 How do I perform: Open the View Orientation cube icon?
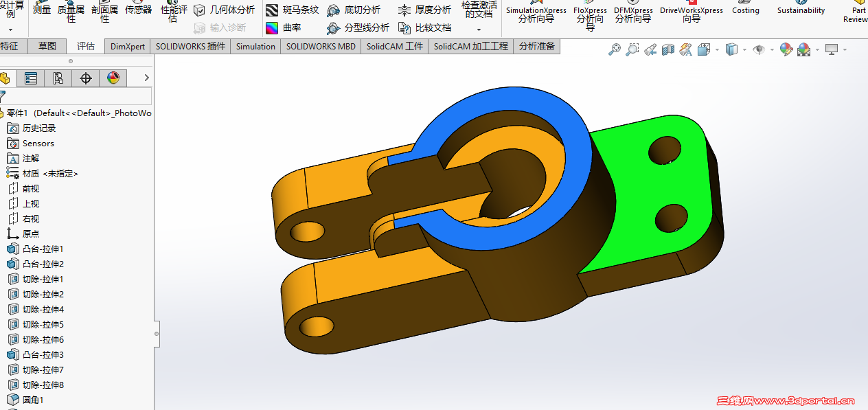point(703,49)
